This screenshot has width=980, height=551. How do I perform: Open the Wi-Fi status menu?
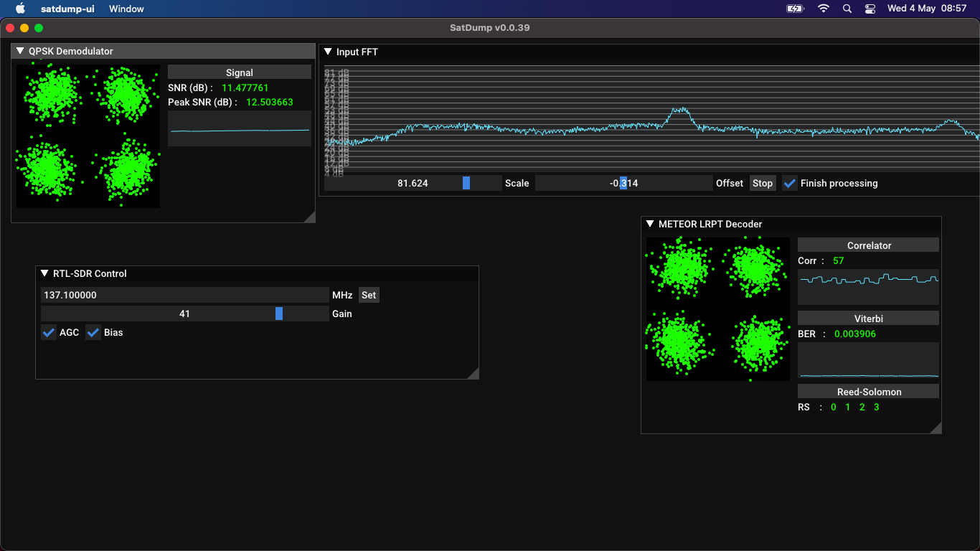click(x=824, y=9)
